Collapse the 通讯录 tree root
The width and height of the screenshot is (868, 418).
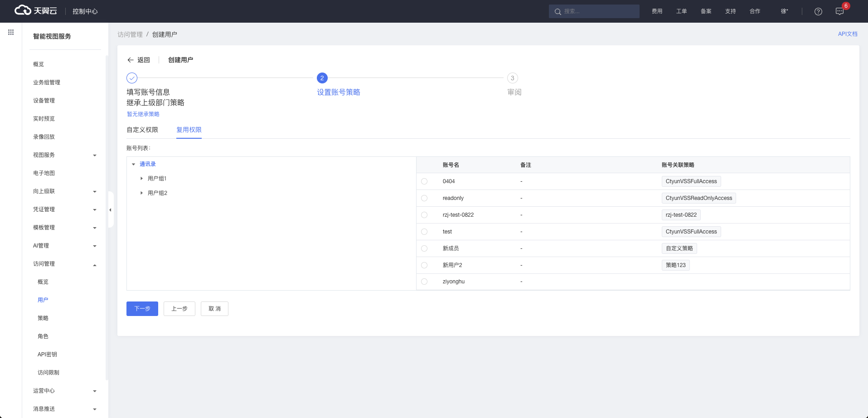(x=133, y=164)
